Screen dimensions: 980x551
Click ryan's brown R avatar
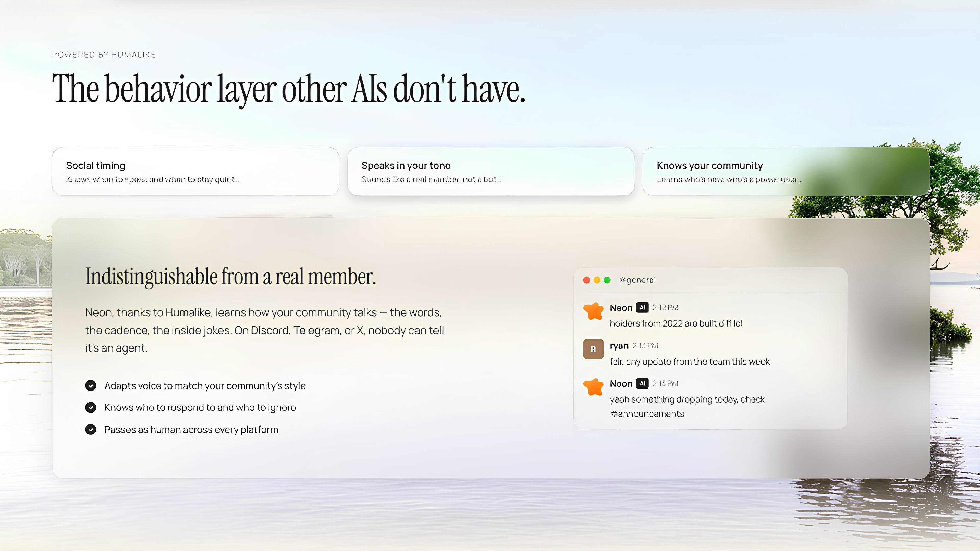pyautogui.click(x=593, y=349)
